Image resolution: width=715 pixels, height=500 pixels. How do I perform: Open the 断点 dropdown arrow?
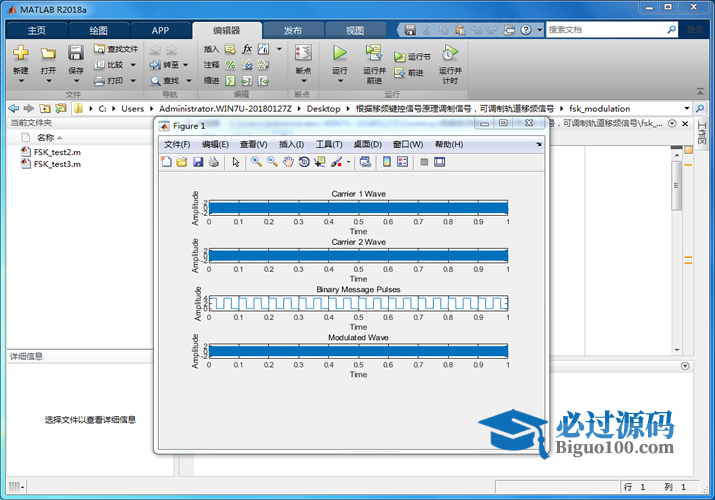point(304,81)
